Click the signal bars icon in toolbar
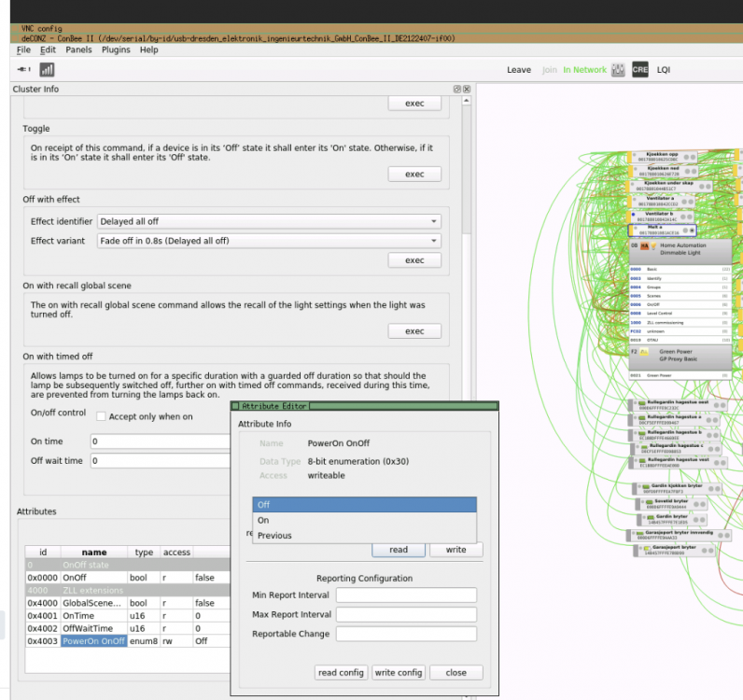 click(47, 70)
